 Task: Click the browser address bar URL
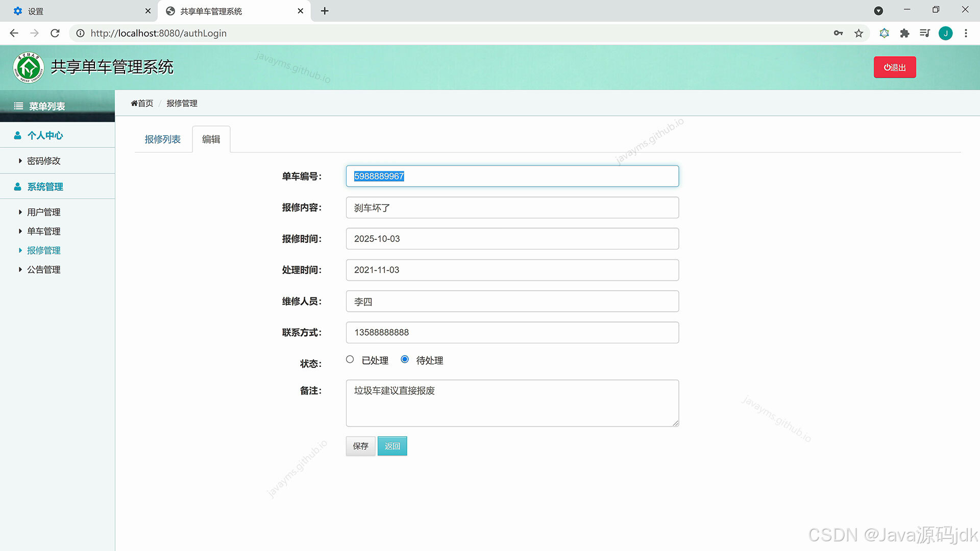point(158,33)
